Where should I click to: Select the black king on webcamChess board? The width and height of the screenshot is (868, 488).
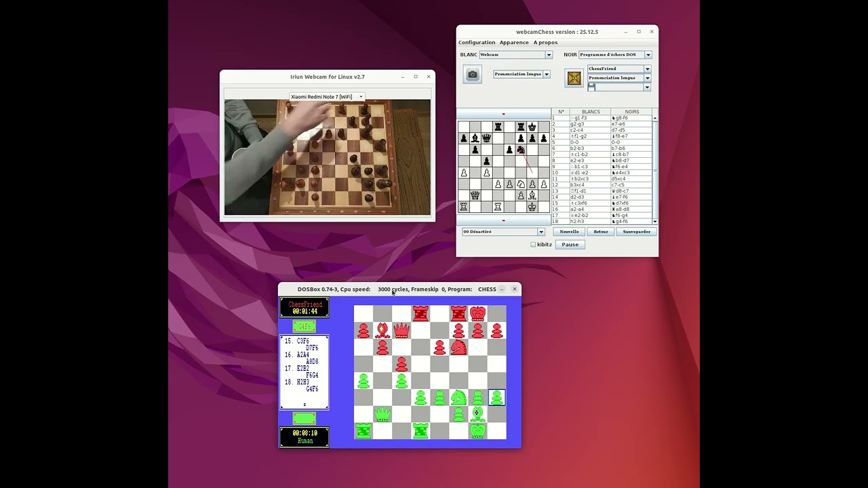coord(532,127)
